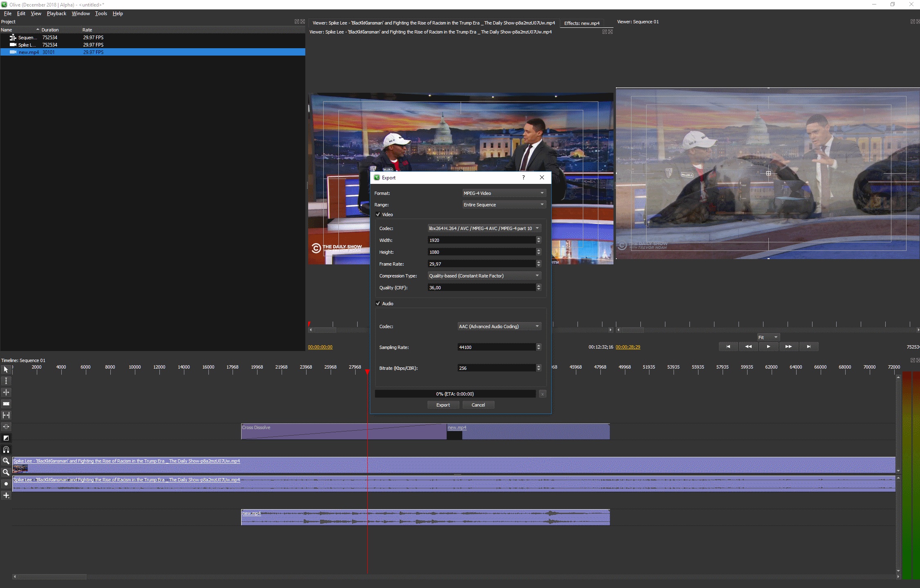Image resolution: width=920 pixels, height=588 pixels.
Task: Toggle timeline snapping magnet icon
Action: [x=6, y=449]
